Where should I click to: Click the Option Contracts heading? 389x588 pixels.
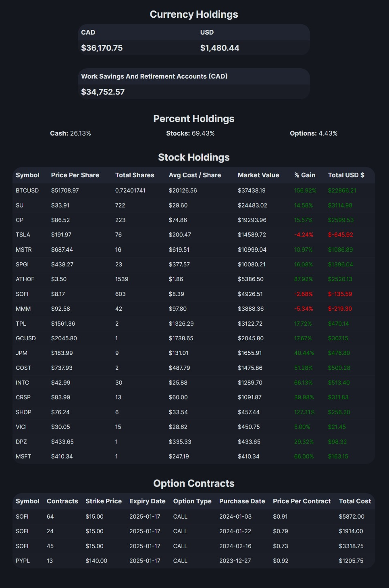pos(194,483)
